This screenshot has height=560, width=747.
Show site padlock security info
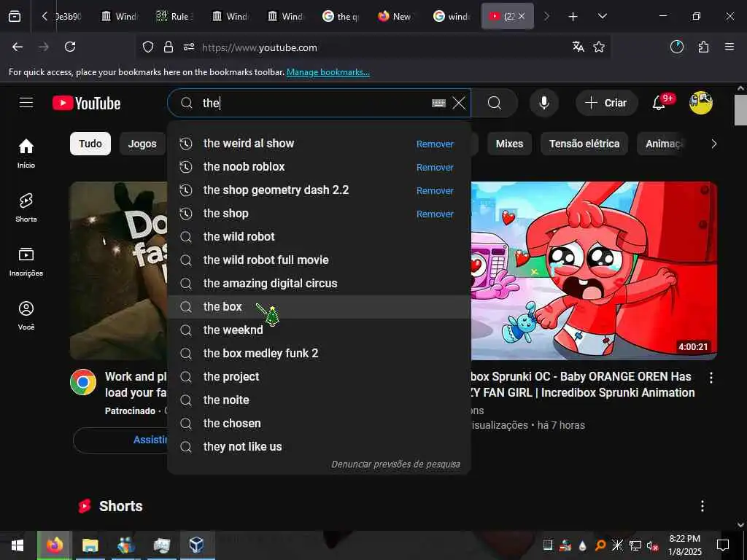point(169,47)
